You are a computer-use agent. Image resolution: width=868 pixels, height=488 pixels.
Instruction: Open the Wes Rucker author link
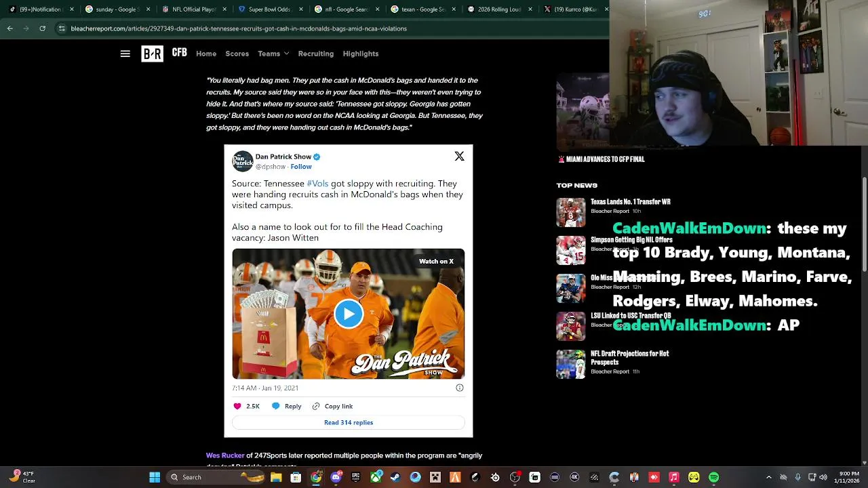[225, 455]
